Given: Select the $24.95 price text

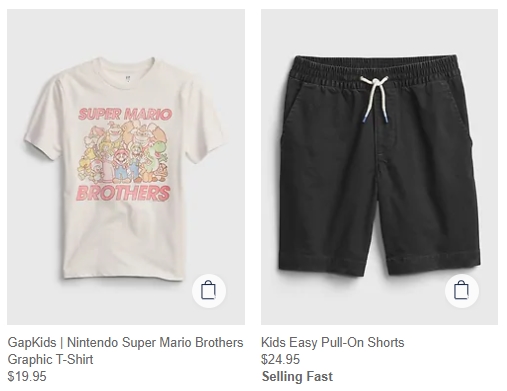Looking at the screenshot, I should (x=280, y=359).
